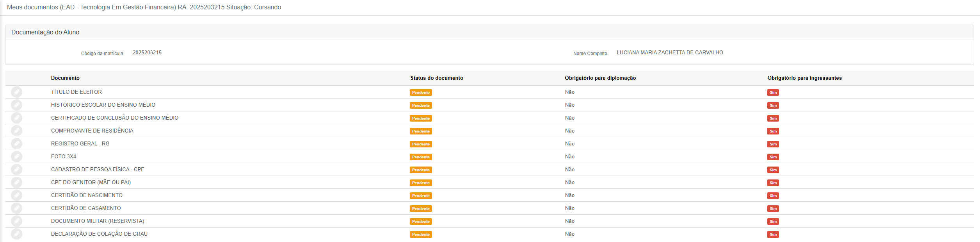The height and width of the screenshot is (242, 980).
Task: Select edit icon for DOCUMENTO MILITAR (RESERVISTA)
Action: (x=16, y=221)
